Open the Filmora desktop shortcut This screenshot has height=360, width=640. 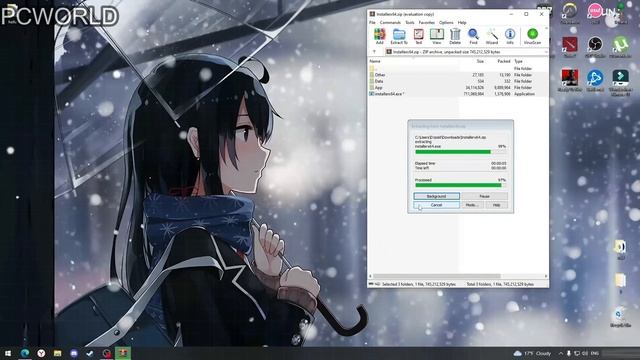[x=620, y=82]
